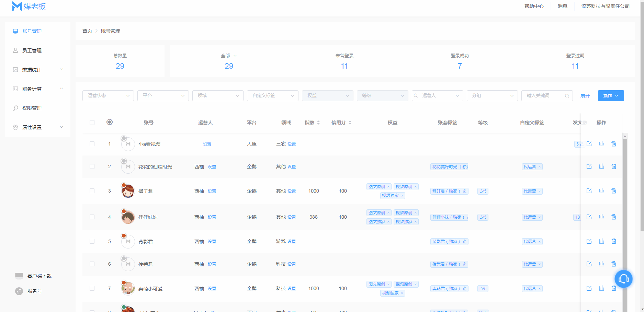Expand the 平台 filter dropdown
The width and height of the screenshot is (644, 312).
click(163, 96)
